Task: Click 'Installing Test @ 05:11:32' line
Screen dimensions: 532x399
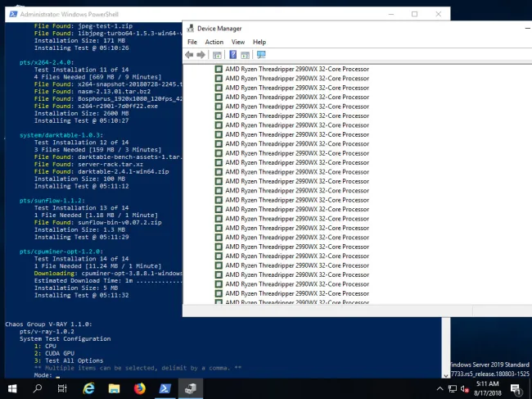Action: coord(81,296)
